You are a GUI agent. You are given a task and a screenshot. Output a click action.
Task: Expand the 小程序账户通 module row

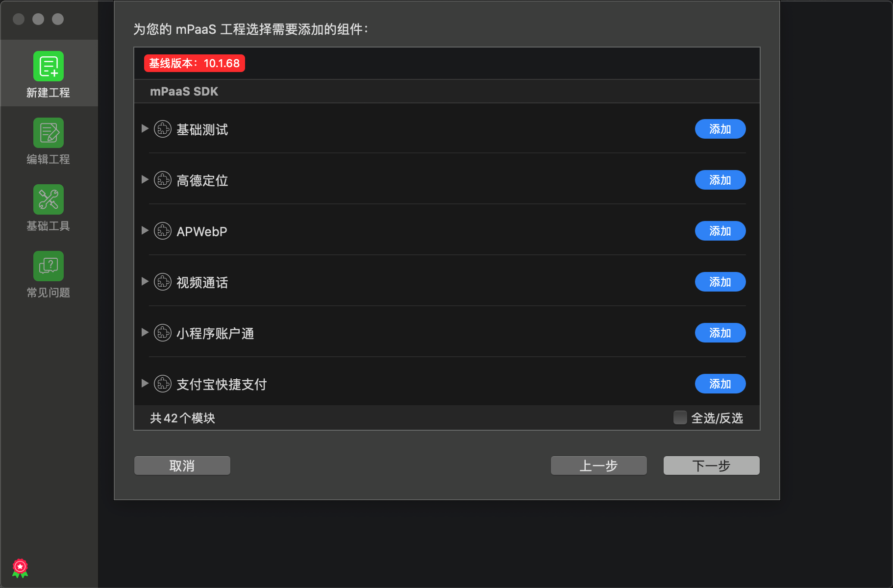pyautogui.click(x=145, y=332)
